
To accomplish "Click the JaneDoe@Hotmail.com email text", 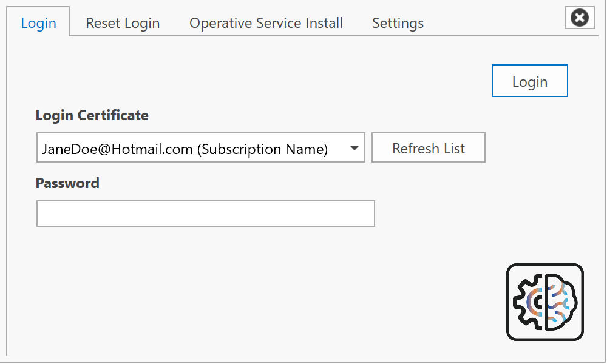I will pos(117,149).
